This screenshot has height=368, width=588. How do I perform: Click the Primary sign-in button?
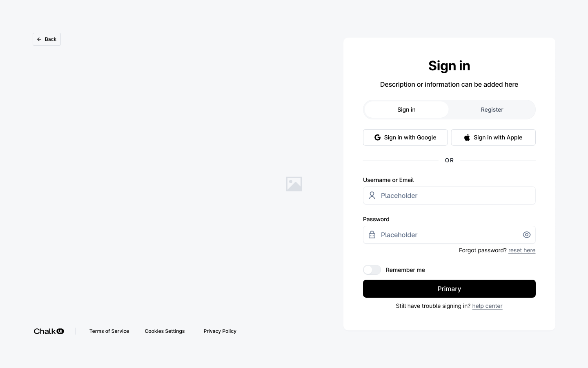tap(449, 289)
